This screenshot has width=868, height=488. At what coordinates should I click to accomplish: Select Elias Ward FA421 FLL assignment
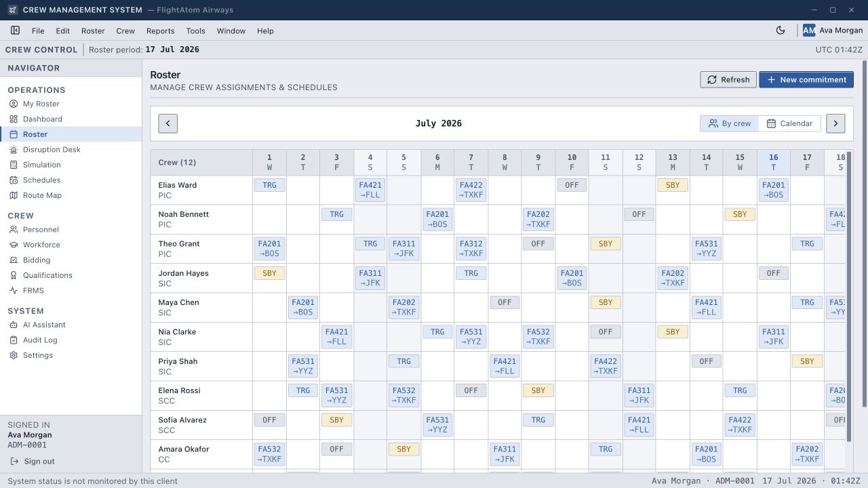pyautogui.click(x=370, y=190)
